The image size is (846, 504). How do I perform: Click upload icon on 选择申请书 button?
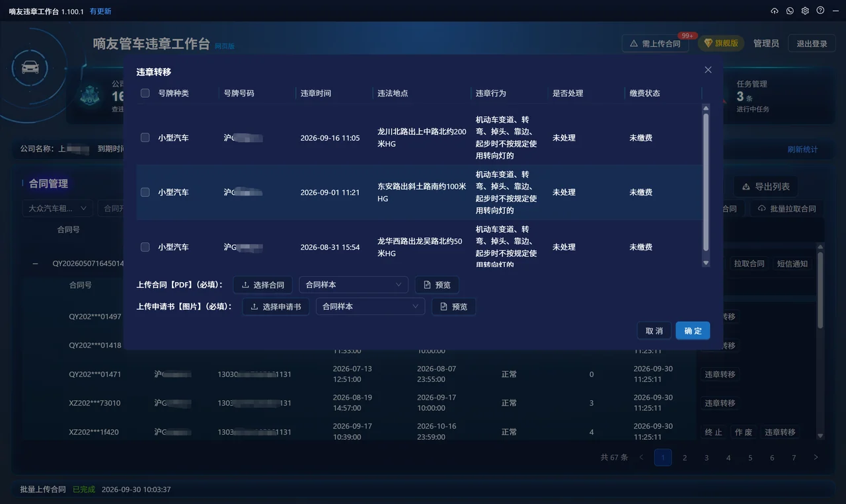pyautogui.click(x=254, y=307)
